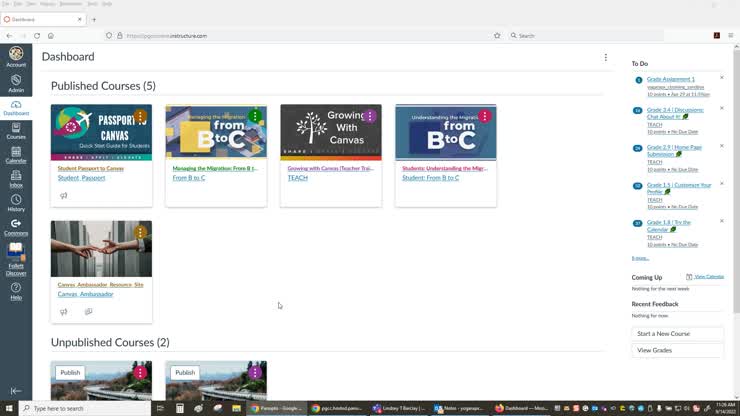Open the Help menu in the sidebar

click(x=16, y=292)
